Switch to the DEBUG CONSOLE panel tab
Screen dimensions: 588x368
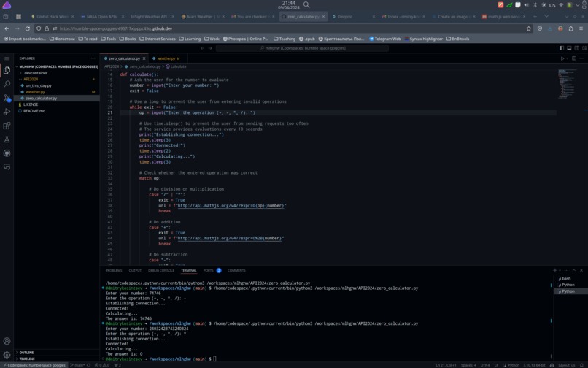click(161, 270)
